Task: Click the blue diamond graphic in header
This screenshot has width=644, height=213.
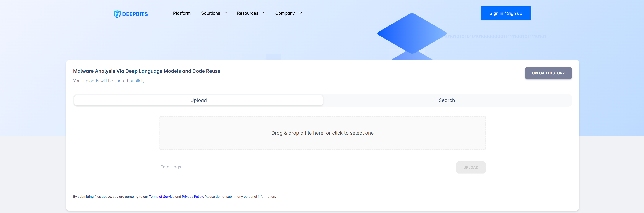Action: (412, 33)
